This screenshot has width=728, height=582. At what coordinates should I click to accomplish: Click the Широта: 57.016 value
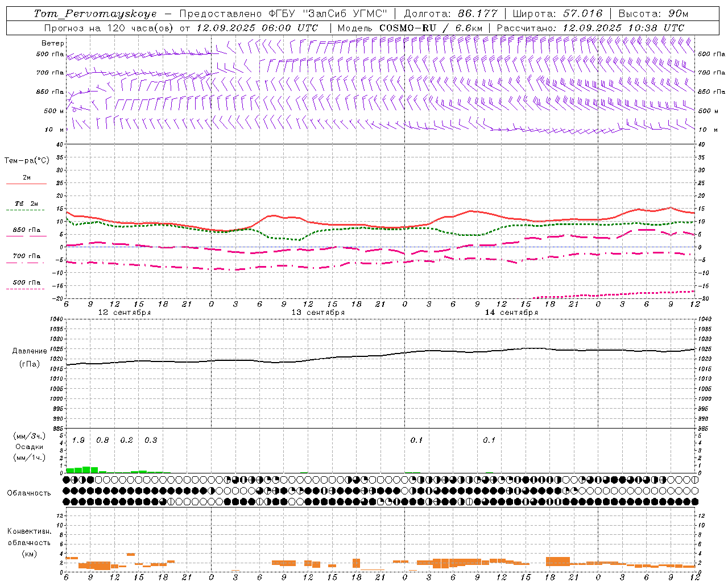coord(558,14)
